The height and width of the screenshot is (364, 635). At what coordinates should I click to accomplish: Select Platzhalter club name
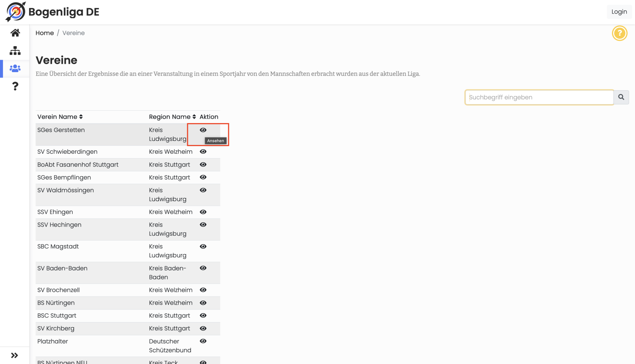click(53, 341)
